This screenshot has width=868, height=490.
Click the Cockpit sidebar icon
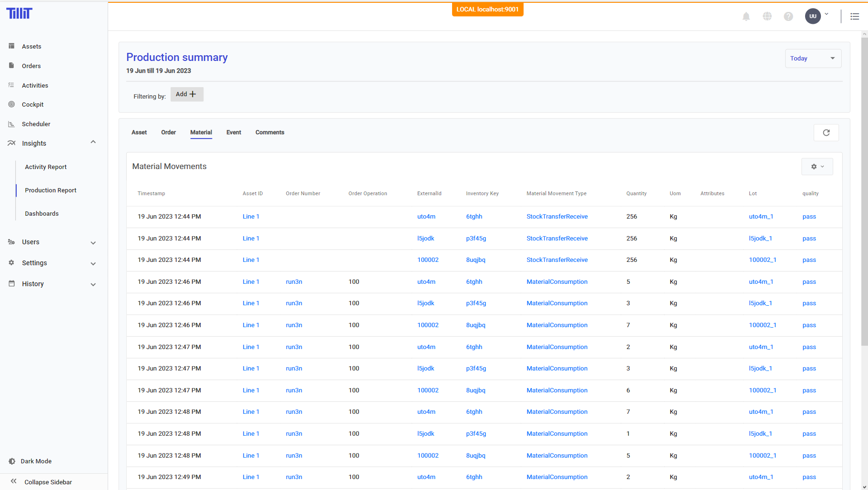coord(11,104)
